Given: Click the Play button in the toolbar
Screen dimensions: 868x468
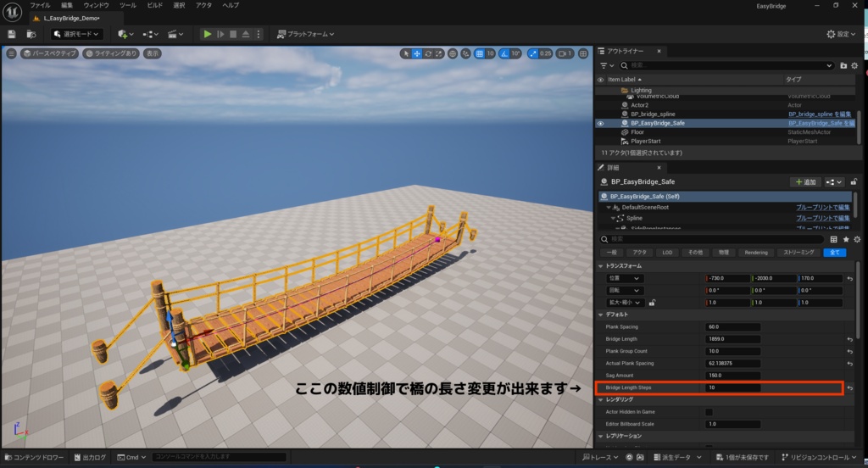Looking at the screenshot, I should [207, 35].
